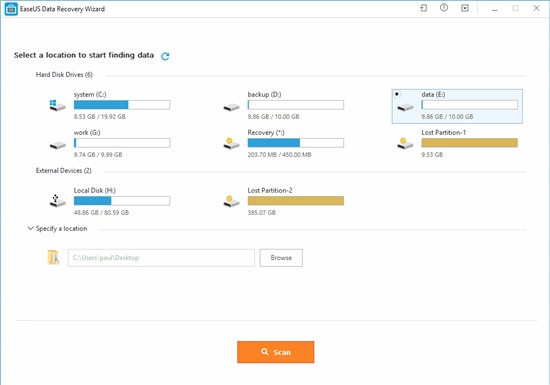Click the 'Hard Disk Drives (6)' heading

(x=64, y=75)
